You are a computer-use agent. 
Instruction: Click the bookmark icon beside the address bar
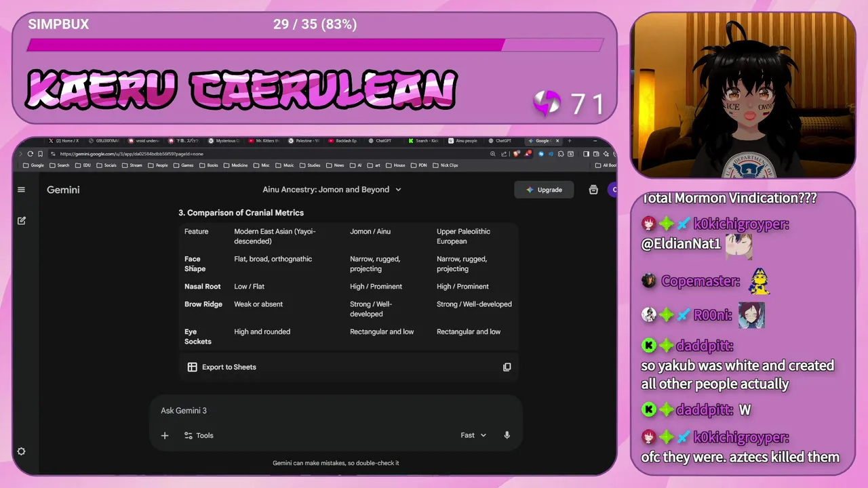click(41, 154)
